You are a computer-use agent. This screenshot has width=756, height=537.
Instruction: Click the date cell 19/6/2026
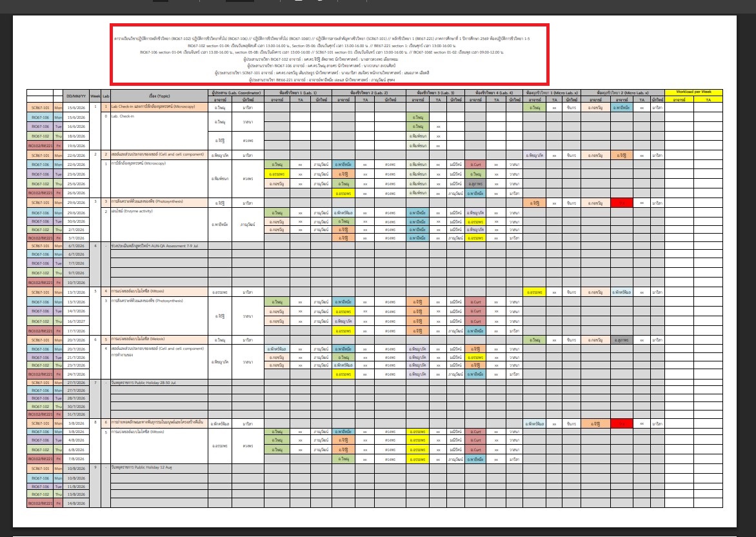(76, 146)
